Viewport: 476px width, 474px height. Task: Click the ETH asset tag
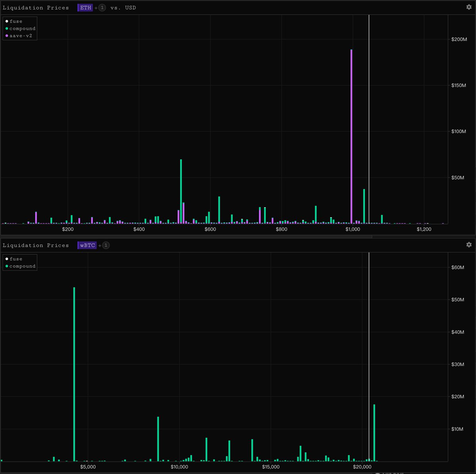pos(85,8)
